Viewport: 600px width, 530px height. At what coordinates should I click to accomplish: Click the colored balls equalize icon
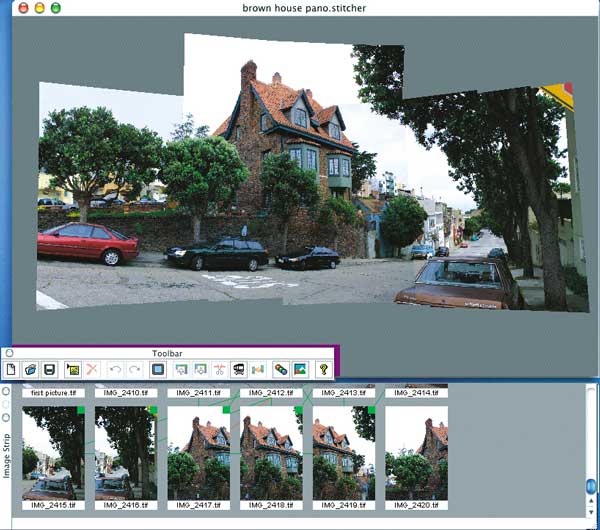tap(281, 370)
